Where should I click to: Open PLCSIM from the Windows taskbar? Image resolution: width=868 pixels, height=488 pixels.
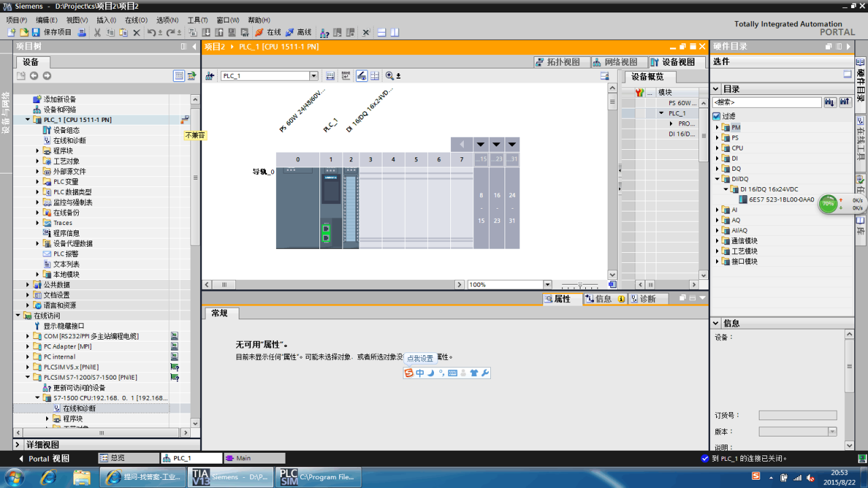pos(319,477)
